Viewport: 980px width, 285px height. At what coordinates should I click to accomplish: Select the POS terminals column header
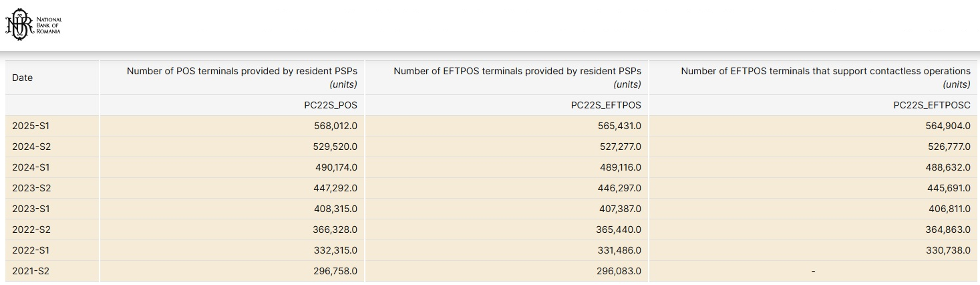point(242,77)
